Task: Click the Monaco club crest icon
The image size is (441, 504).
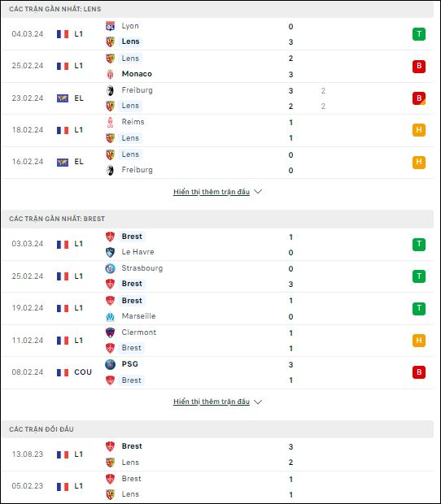Action: 110,74
